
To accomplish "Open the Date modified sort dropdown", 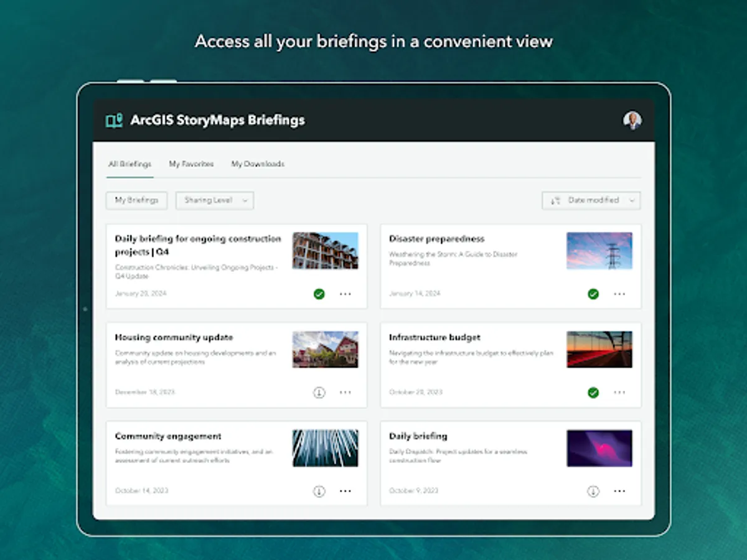I will click(593, 200).
